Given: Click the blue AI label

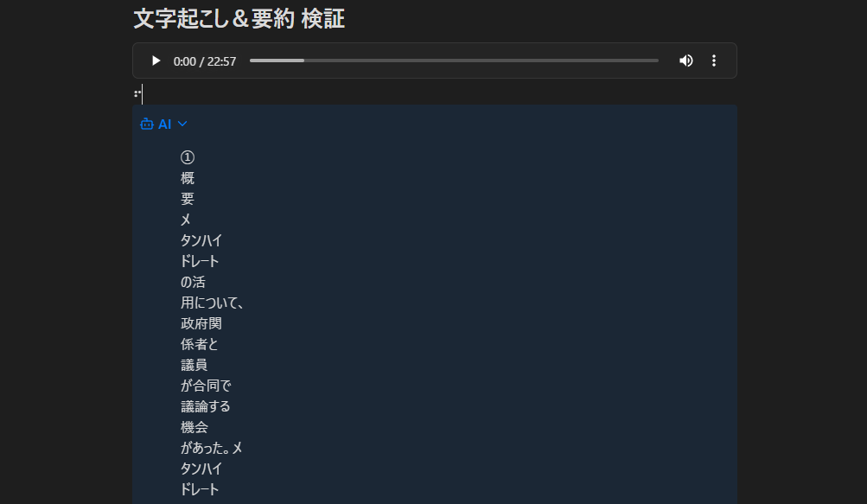Looking at the screenshot, I should (x=165, y=124).
